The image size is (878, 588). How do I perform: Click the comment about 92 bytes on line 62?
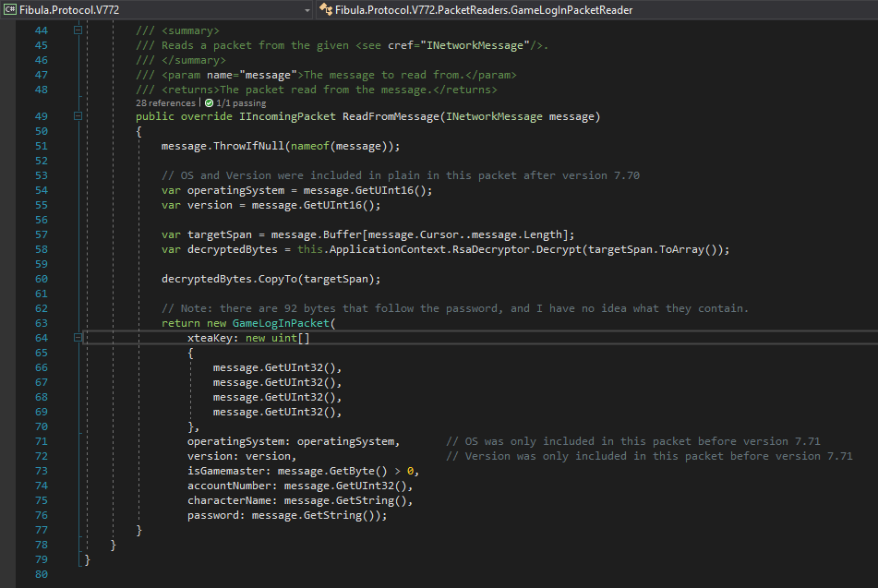tap(454, 308)
